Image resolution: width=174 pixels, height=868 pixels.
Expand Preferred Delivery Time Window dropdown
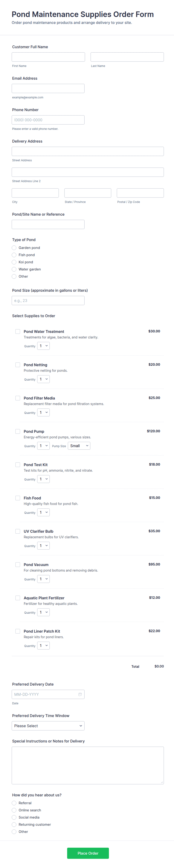tap(48, 726)
